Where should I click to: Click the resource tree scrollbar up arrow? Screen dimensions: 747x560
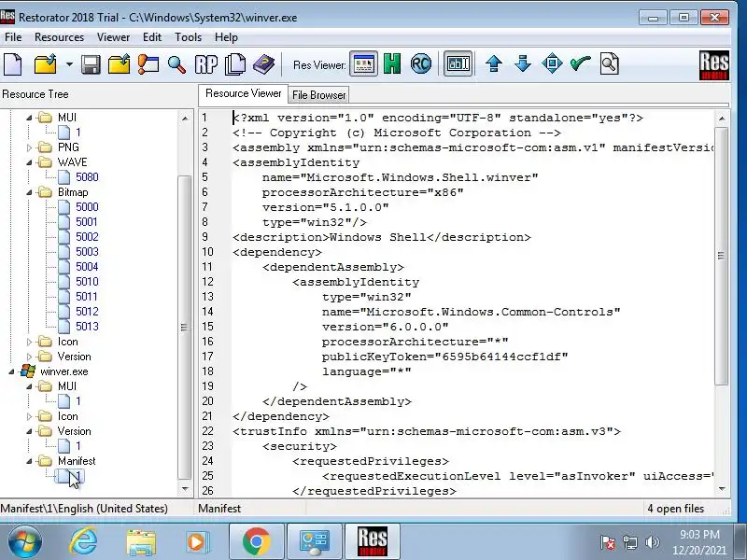(x=185, y=119)
